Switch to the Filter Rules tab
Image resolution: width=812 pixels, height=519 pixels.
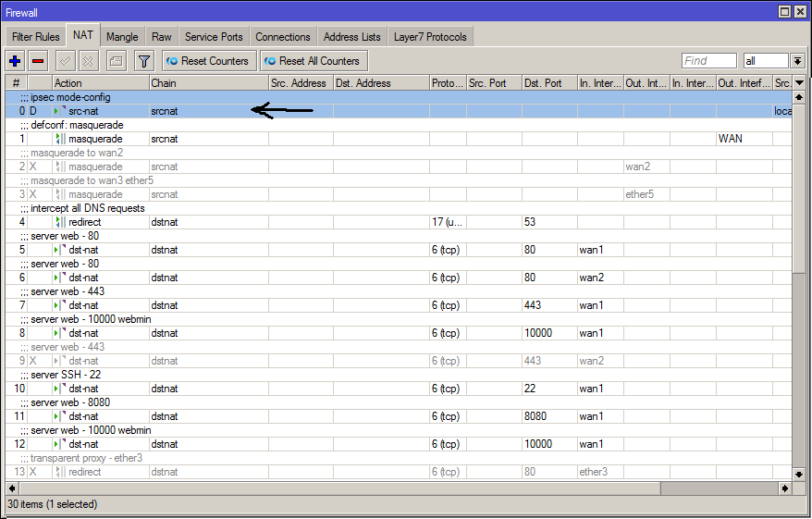coord(36,37)
